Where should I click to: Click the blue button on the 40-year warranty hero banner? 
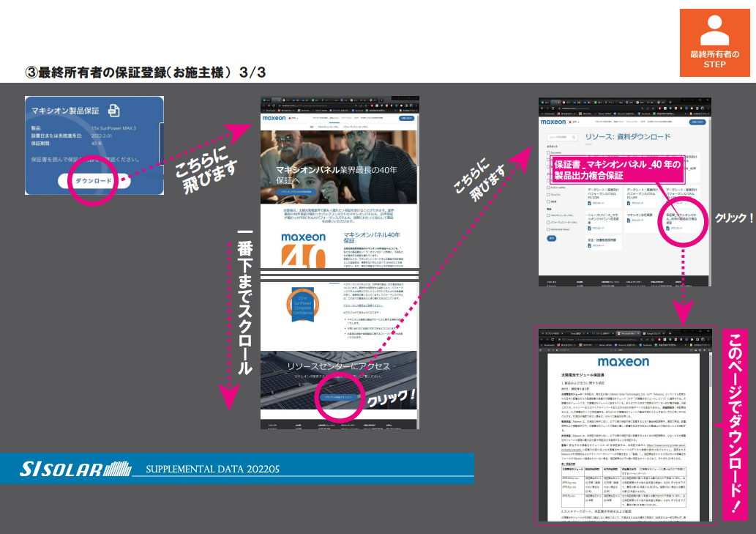(x=296, y=191)
